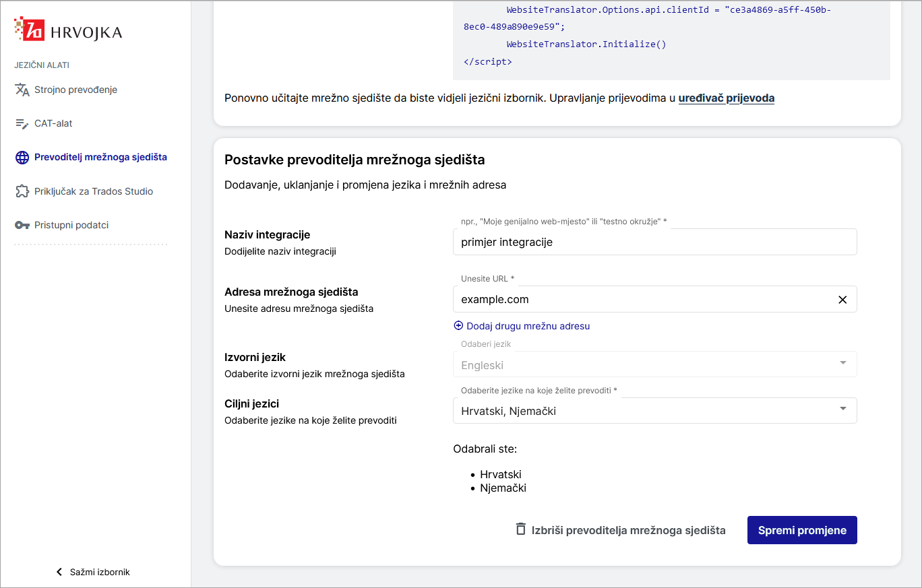The width and height of the screenshot is (922, 588).
Task: Click the Postavke prevoditelja mrežnoga sjedišta heading
Action: click(x=355, y=160)
